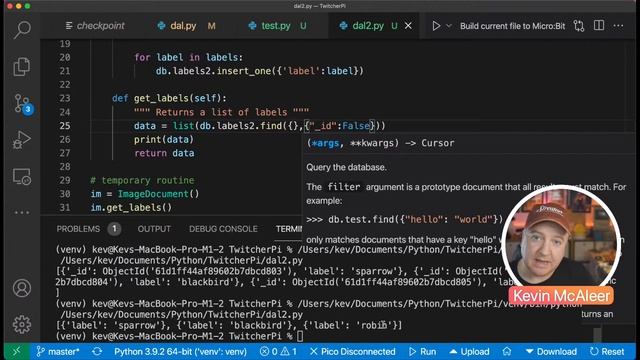The height and width of the screenshot is (360, 640).
Task: Synchronize changes with the sync icon
Action: tap(97, 351)
